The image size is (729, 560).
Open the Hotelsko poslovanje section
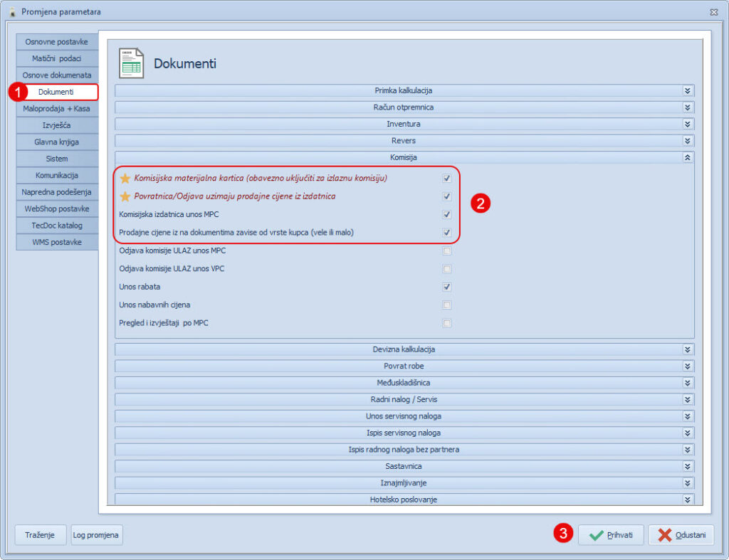[x=403, y=500]
